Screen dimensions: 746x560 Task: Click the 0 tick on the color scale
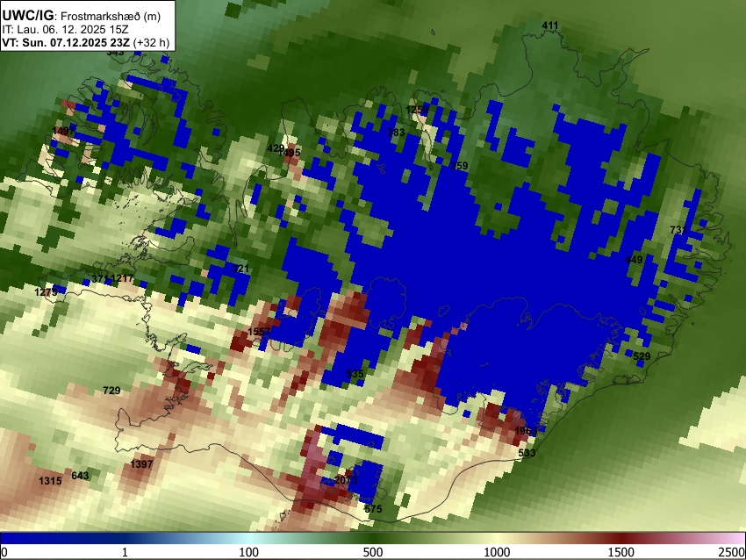pos(4,552)
